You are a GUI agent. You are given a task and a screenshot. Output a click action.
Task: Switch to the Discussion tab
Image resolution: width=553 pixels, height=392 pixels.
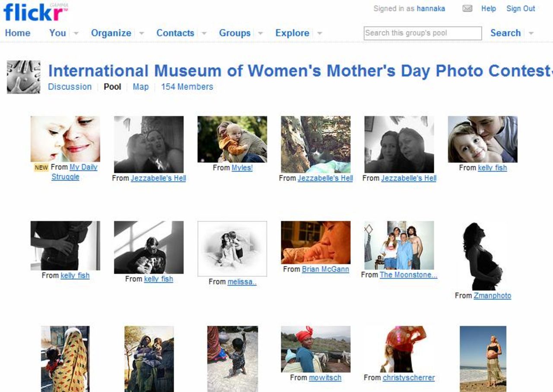70,87
